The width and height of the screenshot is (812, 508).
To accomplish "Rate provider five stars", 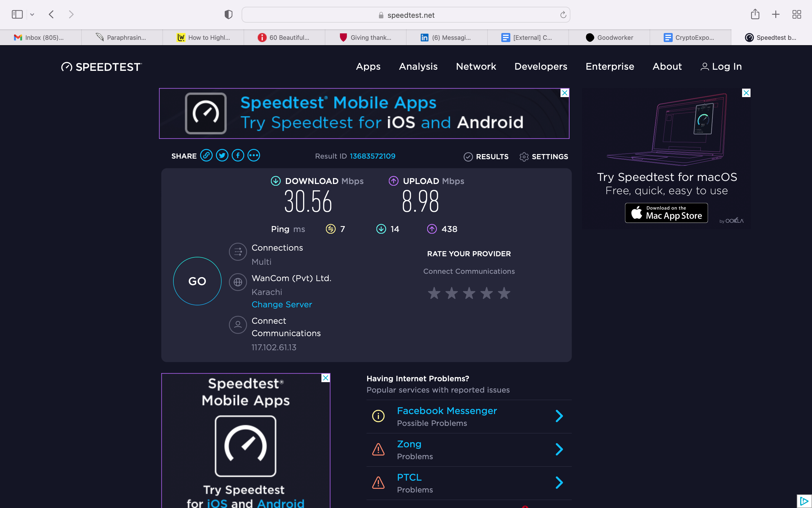I will [504, 293].
